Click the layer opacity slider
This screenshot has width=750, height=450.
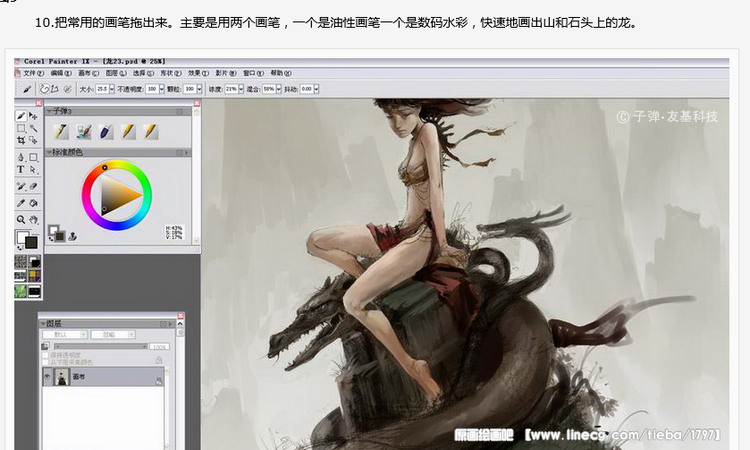100,346
